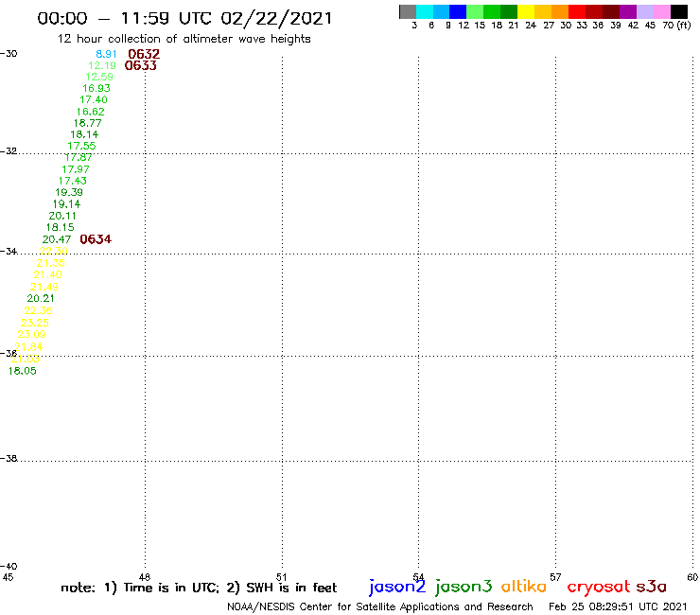
Task: Select the "s3a" satellite label
Action: pyautogui.click(x=651, y=586)
